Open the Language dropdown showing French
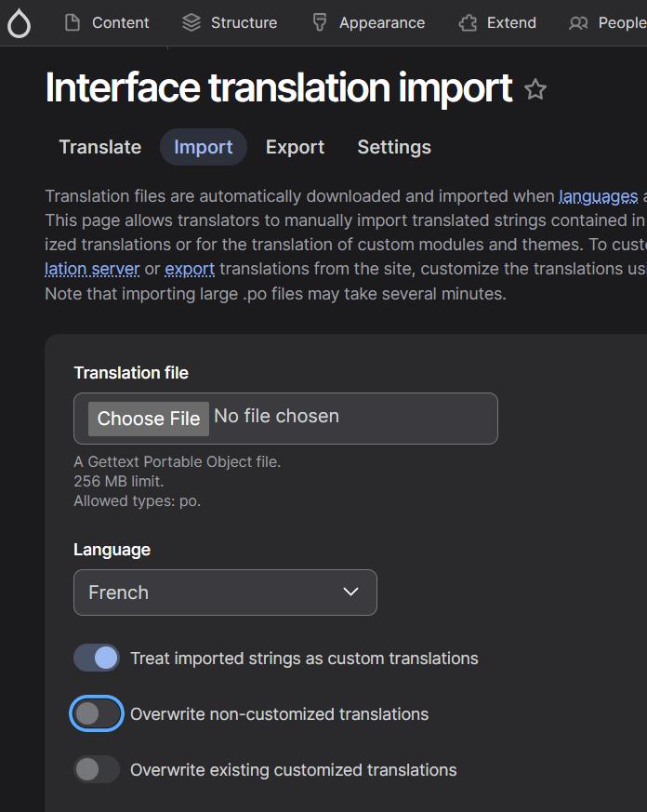Viewport: 647px width, 812px height. pos(225,592)
